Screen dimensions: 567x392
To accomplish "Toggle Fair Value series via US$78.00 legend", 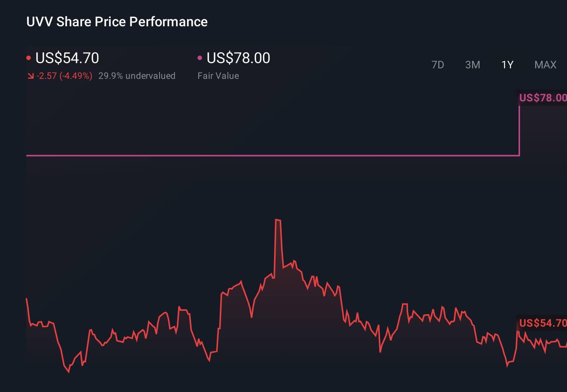I will (x=238, y=58).
